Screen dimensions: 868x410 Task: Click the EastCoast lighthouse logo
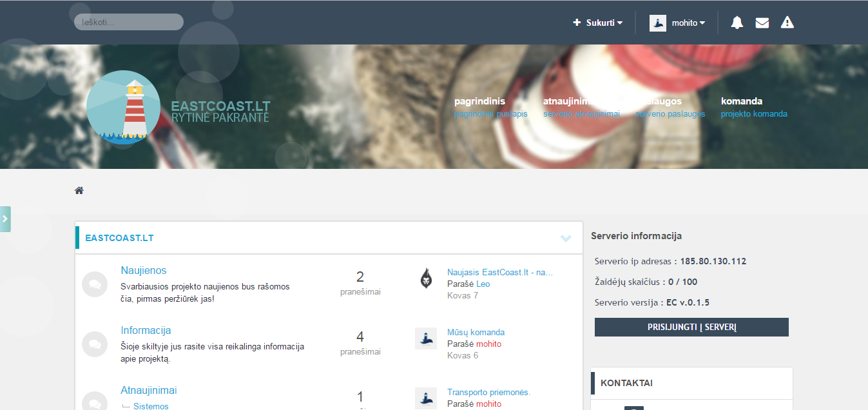[x=123, y=106]
